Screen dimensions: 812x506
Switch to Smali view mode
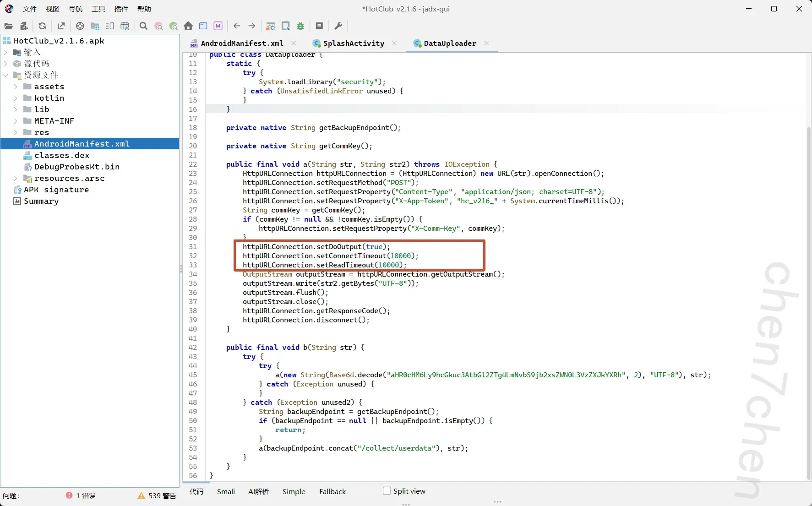226,491
